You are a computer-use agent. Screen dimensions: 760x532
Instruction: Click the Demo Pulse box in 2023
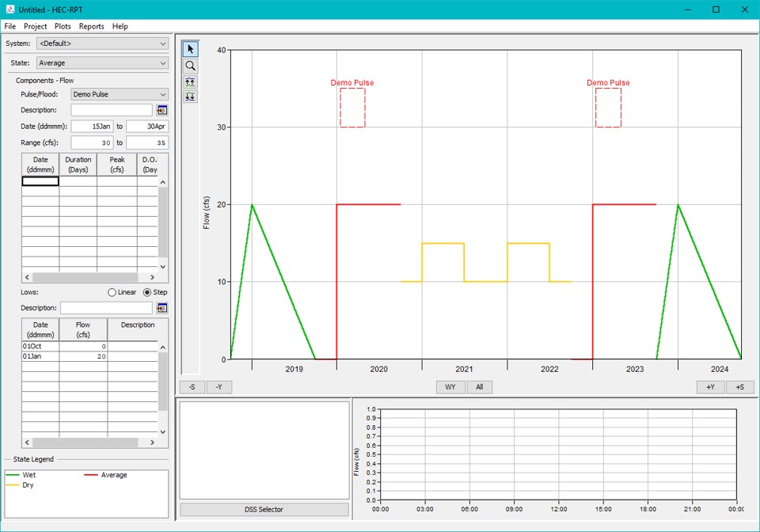click(x=608, y=108)
